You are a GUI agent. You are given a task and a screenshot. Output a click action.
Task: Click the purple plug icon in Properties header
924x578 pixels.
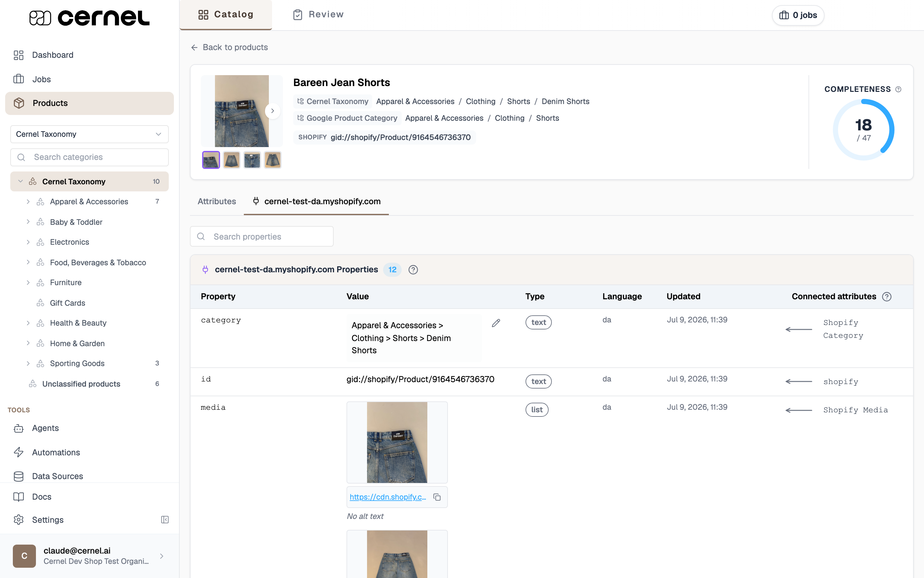(x=205, y=270)
